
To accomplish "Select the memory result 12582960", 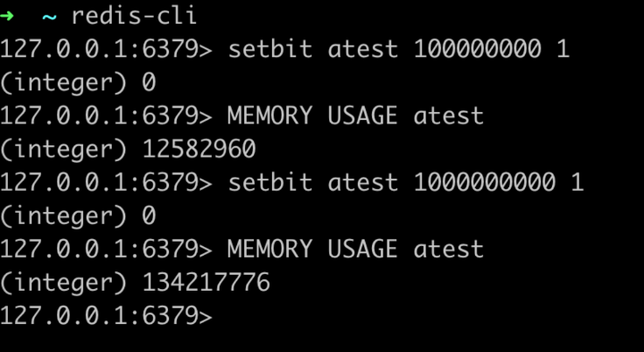I will pyautogui.click(x=199, y=150).
